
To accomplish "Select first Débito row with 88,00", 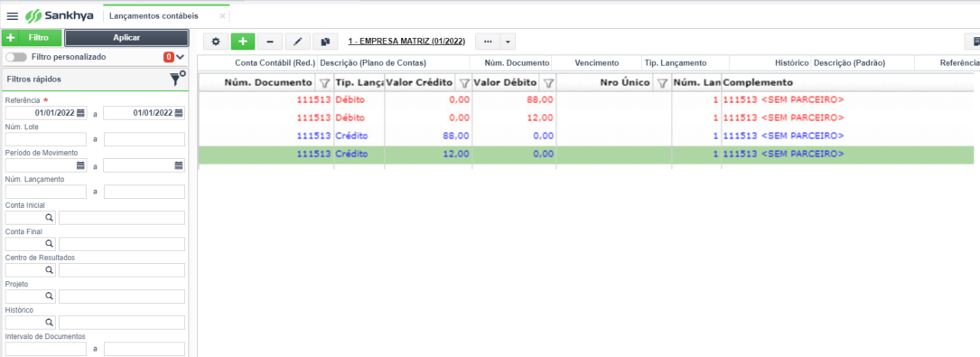I will (x=586, y=99).
